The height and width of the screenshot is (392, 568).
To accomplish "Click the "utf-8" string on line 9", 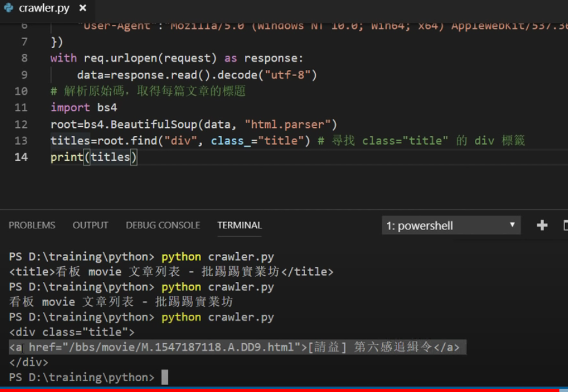I will [287, 74].
